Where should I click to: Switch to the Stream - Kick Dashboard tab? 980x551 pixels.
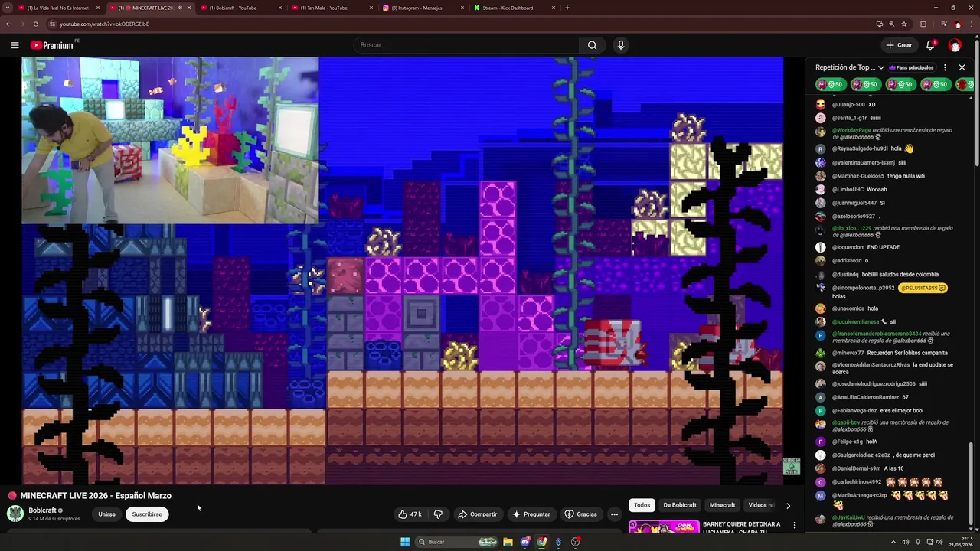513,8
